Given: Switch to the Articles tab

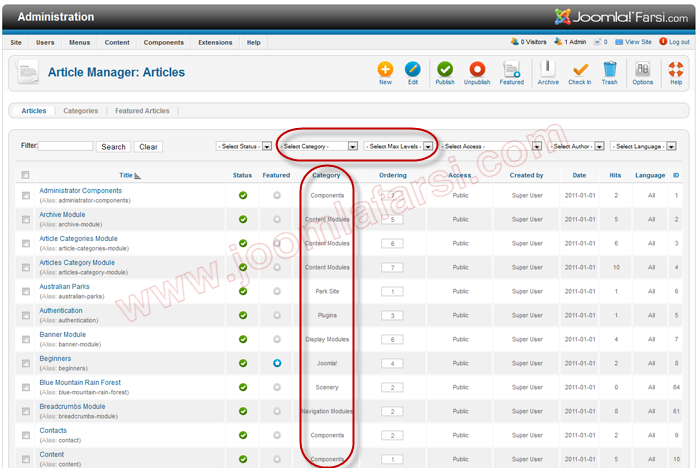Looking at the screenshot, I should pos(34,111).
